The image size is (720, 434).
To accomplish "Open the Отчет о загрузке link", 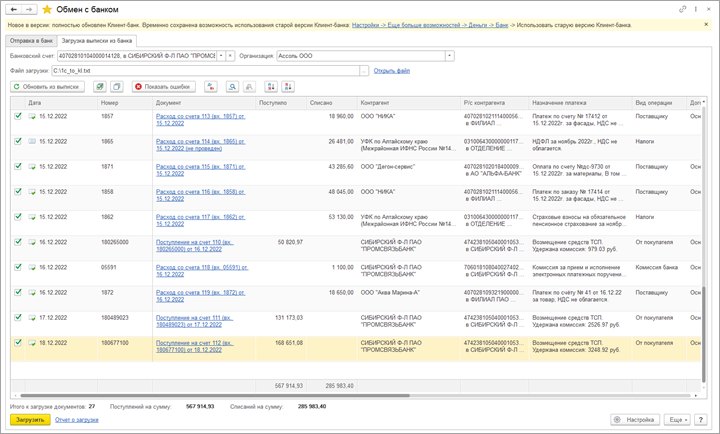I will tap(76, 420).
